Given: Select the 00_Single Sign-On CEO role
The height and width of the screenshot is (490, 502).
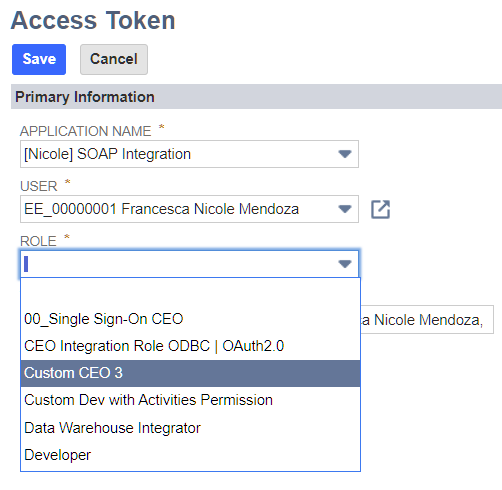Looking at the screenshot, I should coord(190,319).
